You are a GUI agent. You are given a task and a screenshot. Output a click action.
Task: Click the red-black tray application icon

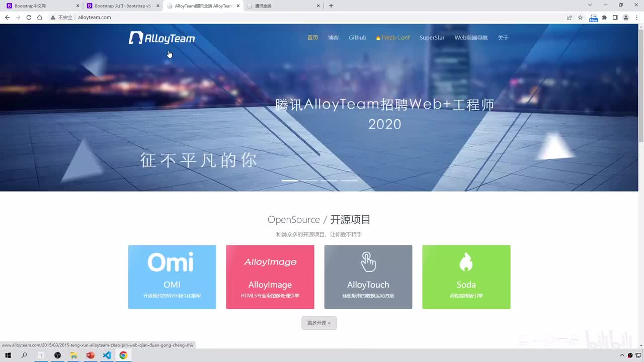tap(630, 355)
